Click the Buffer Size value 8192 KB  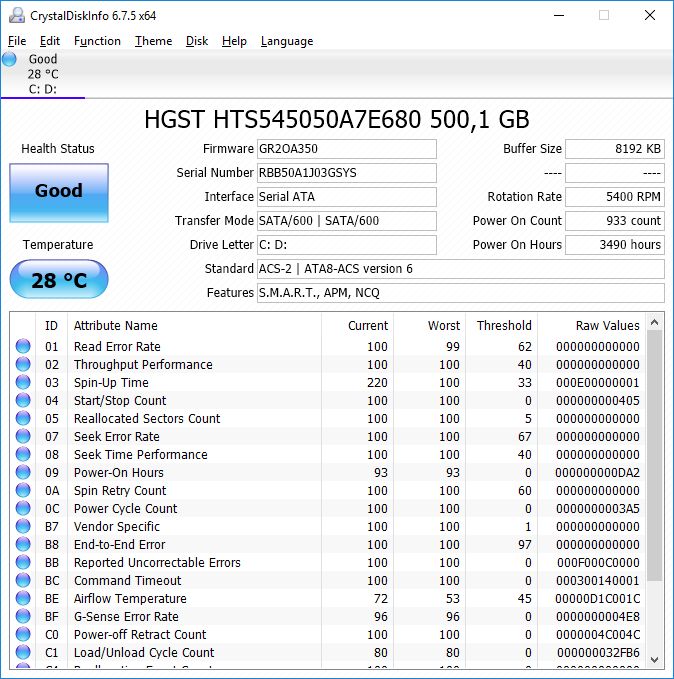[x=615, y=149]
